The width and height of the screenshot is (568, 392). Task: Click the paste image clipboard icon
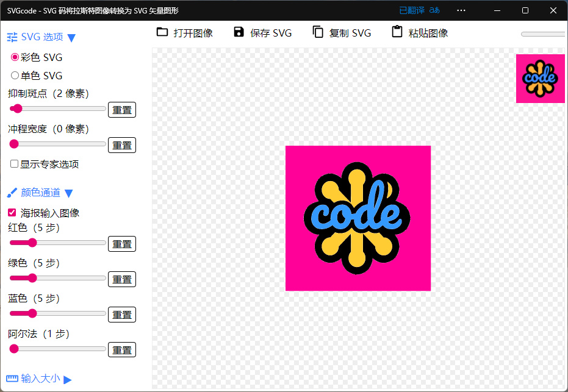[397, 32]
